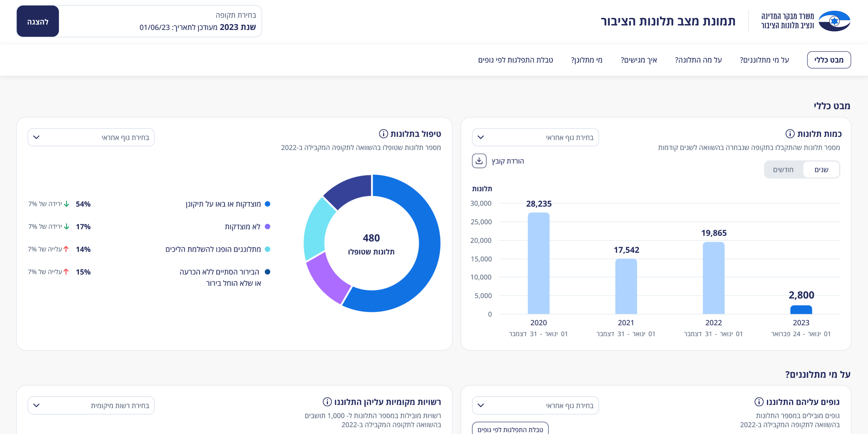This screenshot has height=434, width=868.
Task: Open info icon next to רשויות מקומיות עליהן התלוננו
Action: click(x=327, y=402)
